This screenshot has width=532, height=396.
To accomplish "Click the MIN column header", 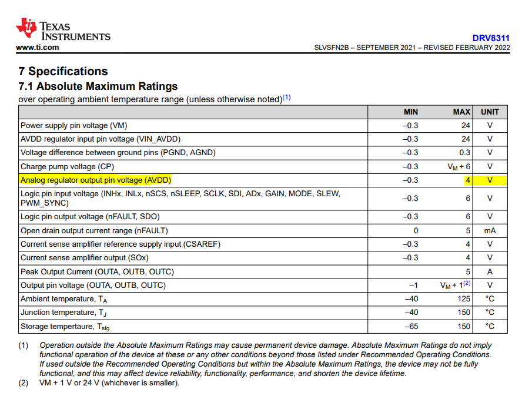I will point(410,112).
